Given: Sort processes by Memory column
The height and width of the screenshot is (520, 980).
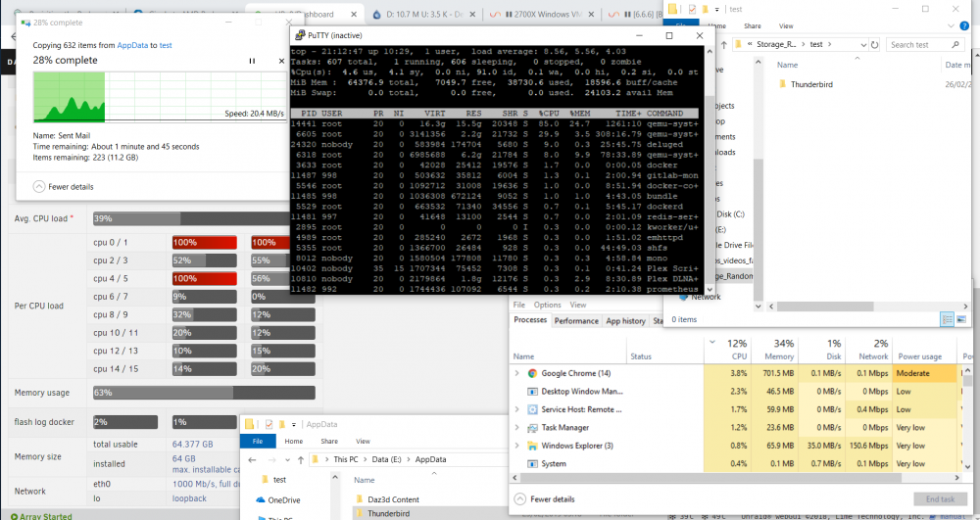Looking at the screenshot, I should click(x=775, y=350).
